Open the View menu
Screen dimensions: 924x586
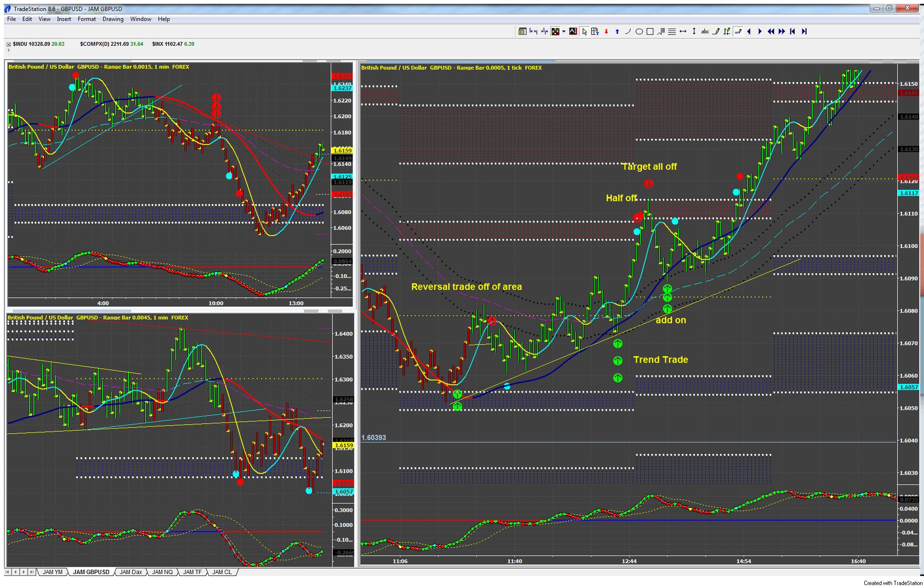click(44, 19)
